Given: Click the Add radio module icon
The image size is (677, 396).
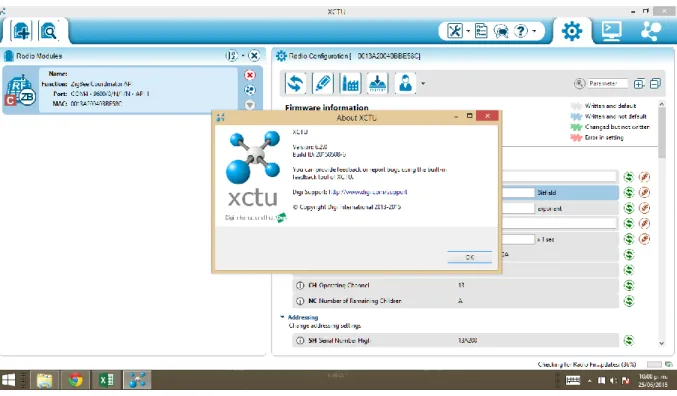Looking at the screenshot, I should (x=21, y=31).
